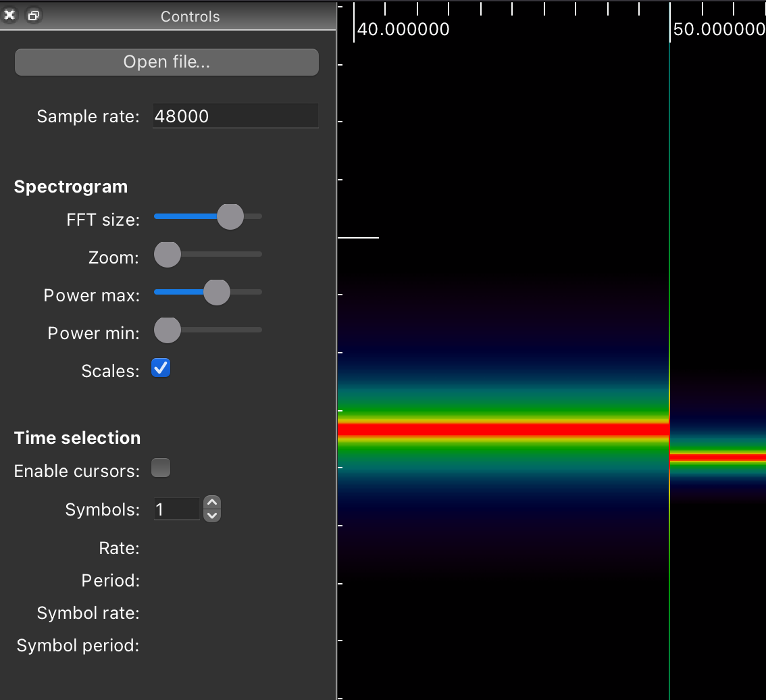Close the Controls panel with the X icon
766x700 pixels.
pyautogui.click(x=9, y=15)
